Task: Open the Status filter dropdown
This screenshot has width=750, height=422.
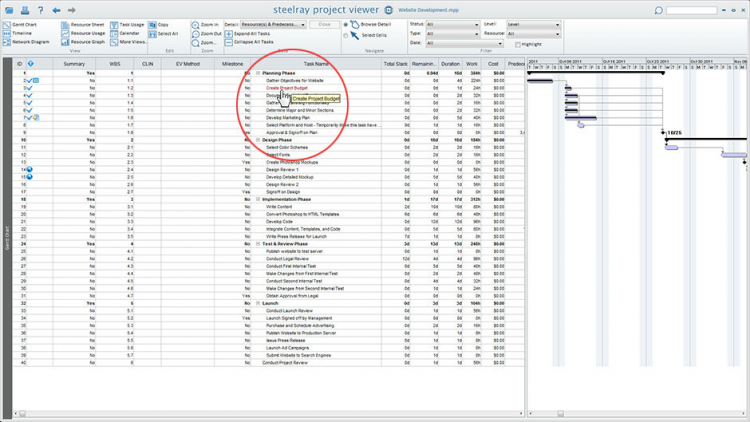Action: [451, 24]
